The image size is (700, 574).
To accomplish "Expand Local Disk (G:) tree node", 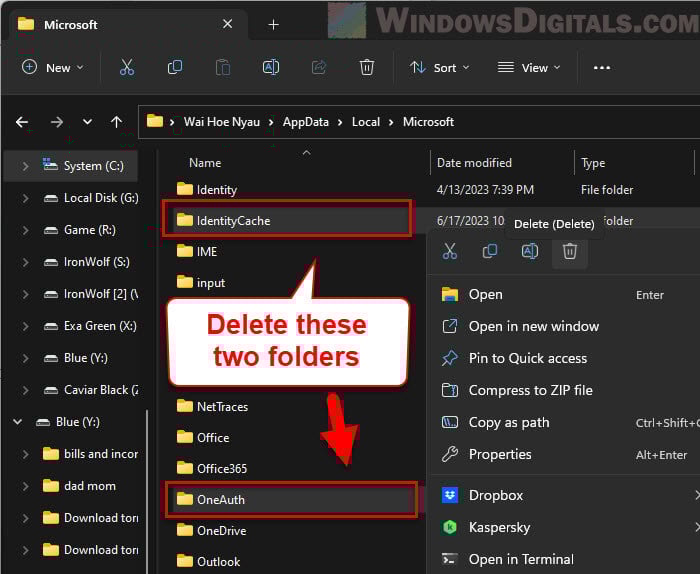I will click(x=25, y=198).
